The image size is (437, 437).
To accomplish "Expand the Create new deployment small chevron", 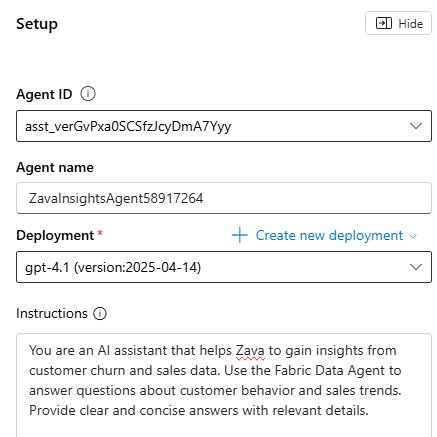I will pyautogui.click(x=413, y=236).
